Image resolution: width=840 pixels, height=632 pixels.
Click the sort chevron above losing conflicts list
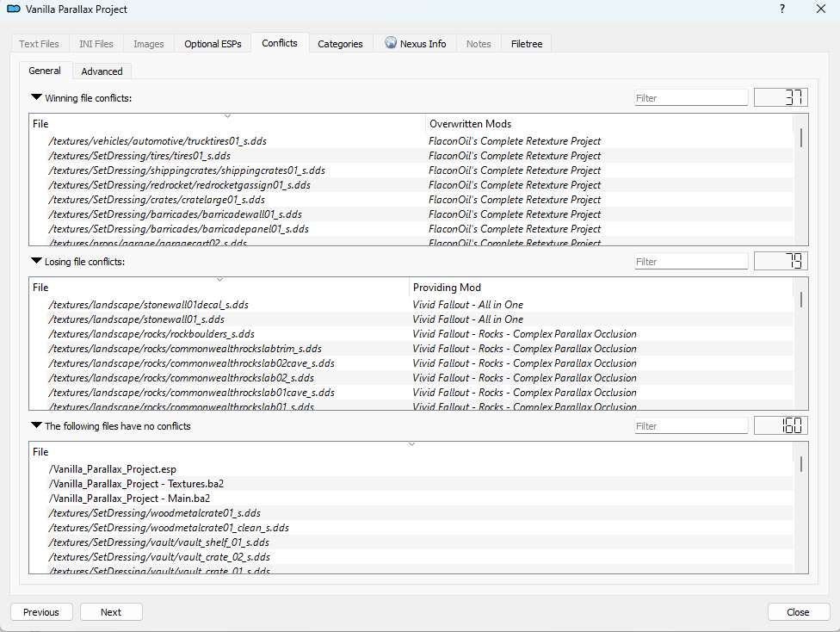pos(219,279)
